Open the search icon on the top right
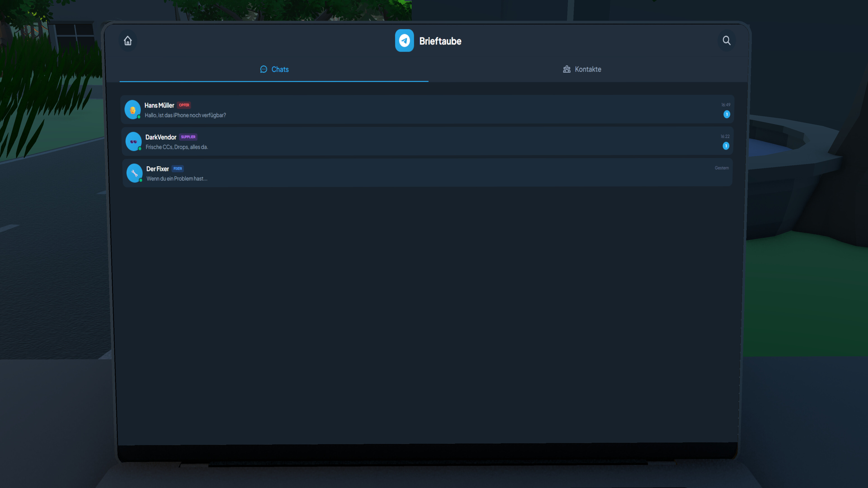 click(726, 40)
